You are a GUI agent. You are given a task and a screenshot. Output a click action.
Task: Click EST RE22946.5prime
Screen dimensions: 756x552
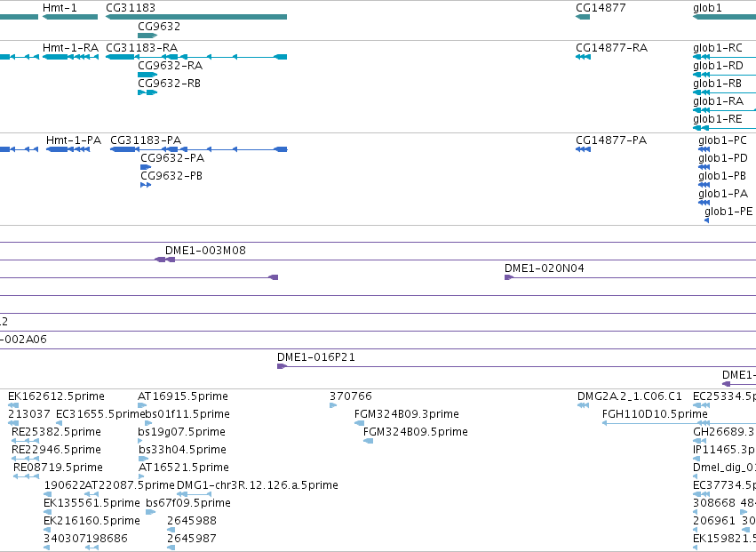[56, 450]
